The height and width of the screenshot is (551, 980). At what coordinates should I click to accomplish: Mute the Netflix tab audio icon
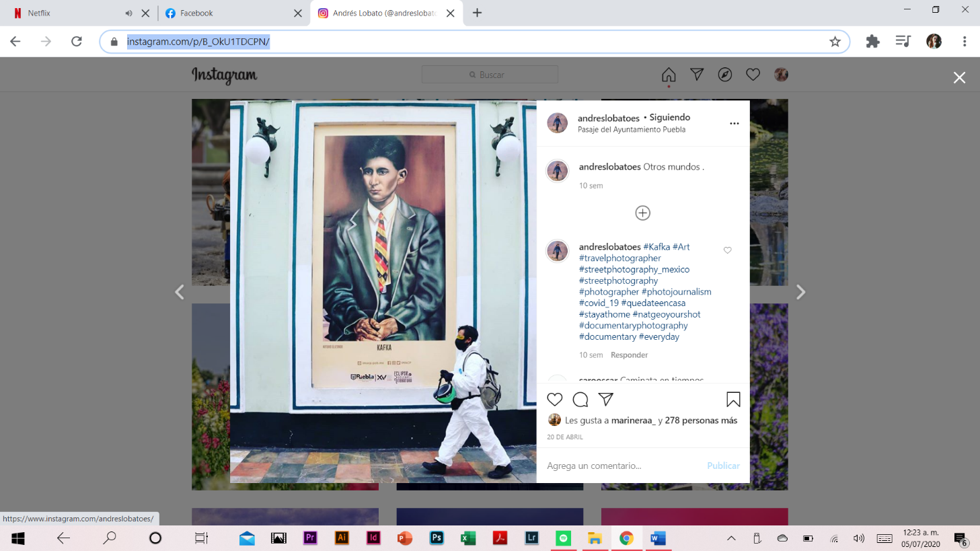click(x=128, y=13)
